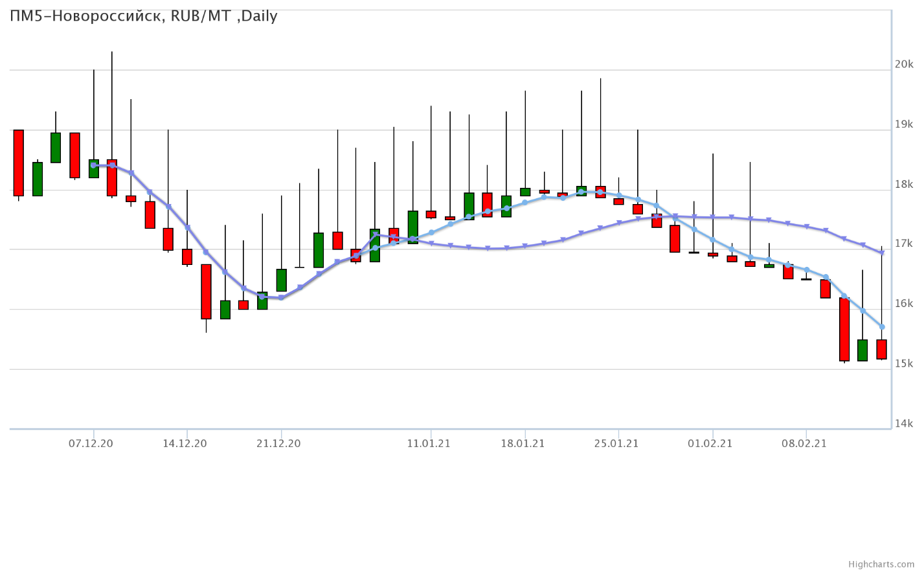Screen dimensions: 924x572
Task: Click the 14k label on price axis
Action: point(904,424)
